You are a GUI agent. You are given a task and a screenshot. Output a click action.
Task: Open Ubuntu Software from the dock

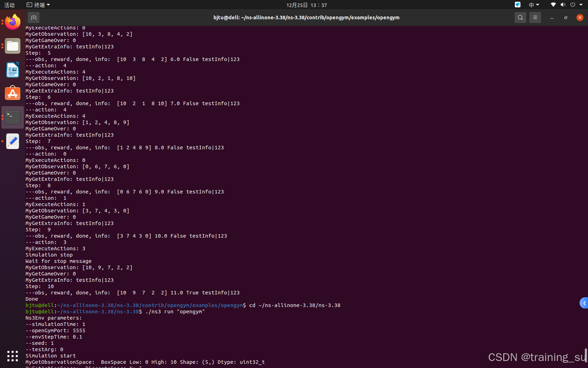tap(13, 93)
